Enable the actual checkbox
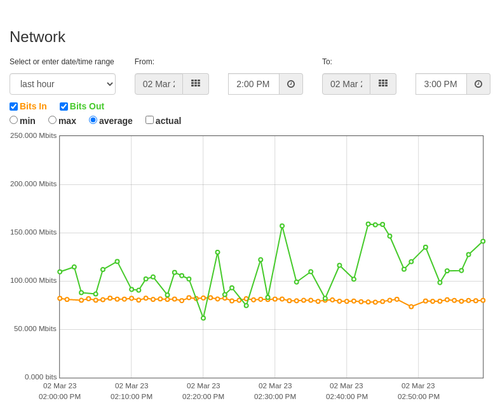Viewport: 500px width, 403px height. tap(150, 120)
